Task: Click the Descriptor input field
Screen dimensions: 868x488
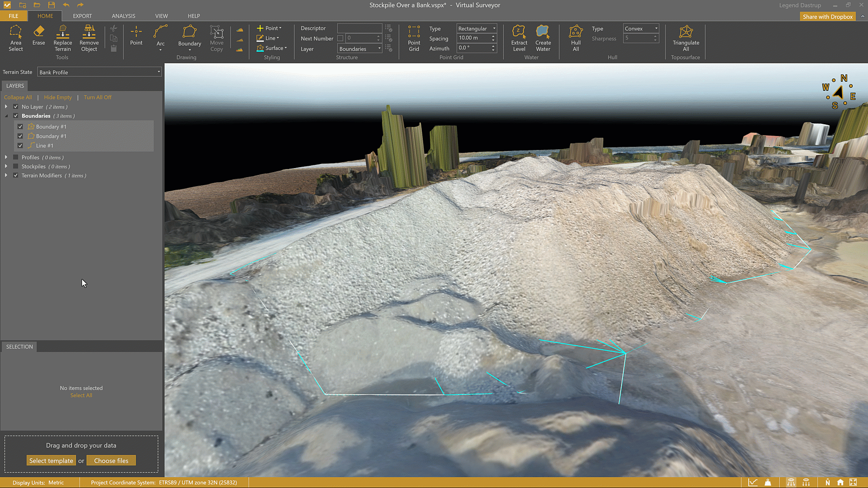Action: tap(359, 28)
